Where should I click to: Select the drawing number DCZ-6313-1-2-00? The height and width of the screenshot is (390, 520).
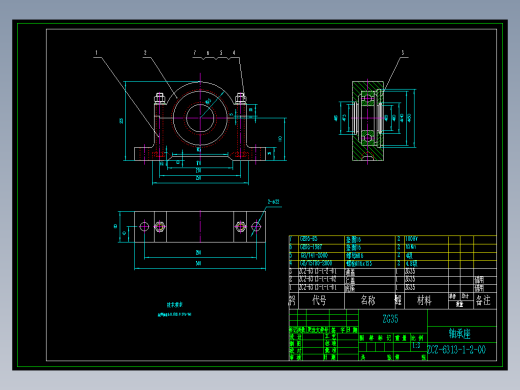457,350
